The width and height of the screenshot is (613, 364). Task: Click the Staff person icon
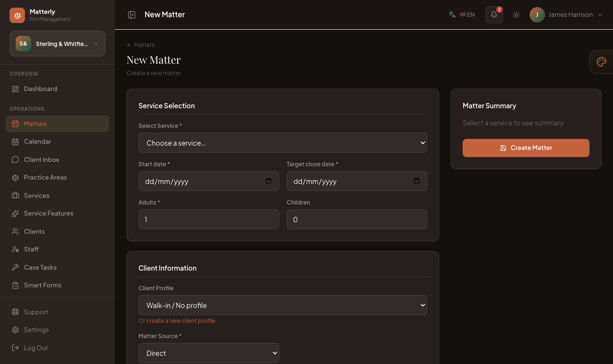pyautogui.click(x=15, y=250)
